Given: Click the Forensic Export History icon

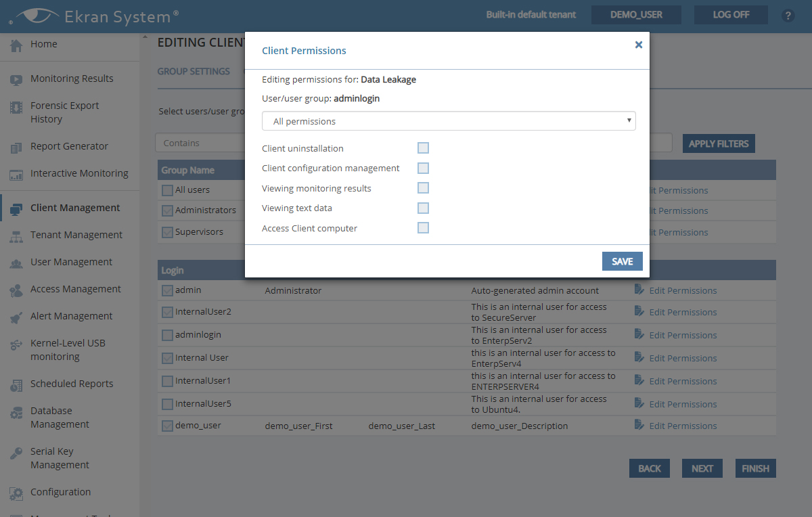Looking at the screenshot, I should coord(16,107).
